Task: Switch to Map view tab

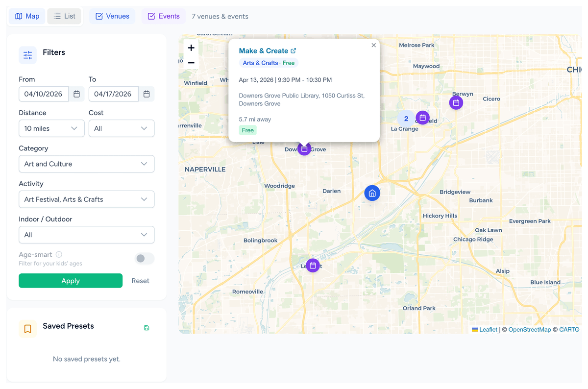Action: point(27,16)
